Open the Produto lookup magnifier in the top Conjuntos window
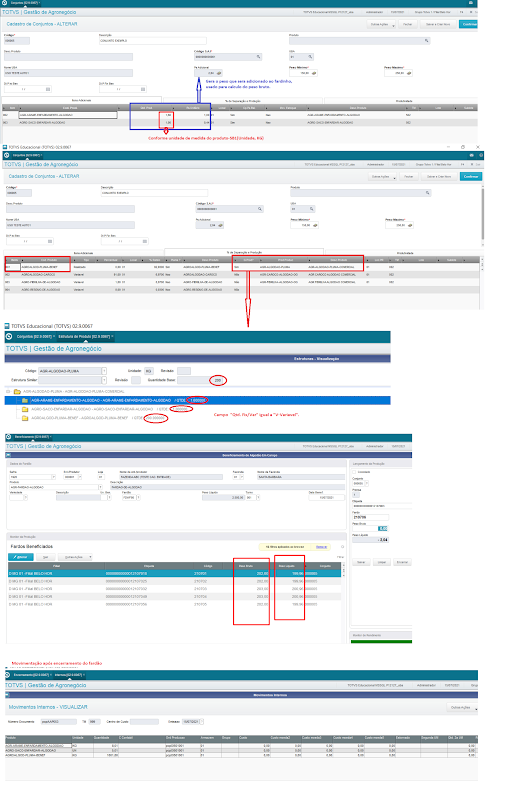512x809 pixels. pos(427,40)
